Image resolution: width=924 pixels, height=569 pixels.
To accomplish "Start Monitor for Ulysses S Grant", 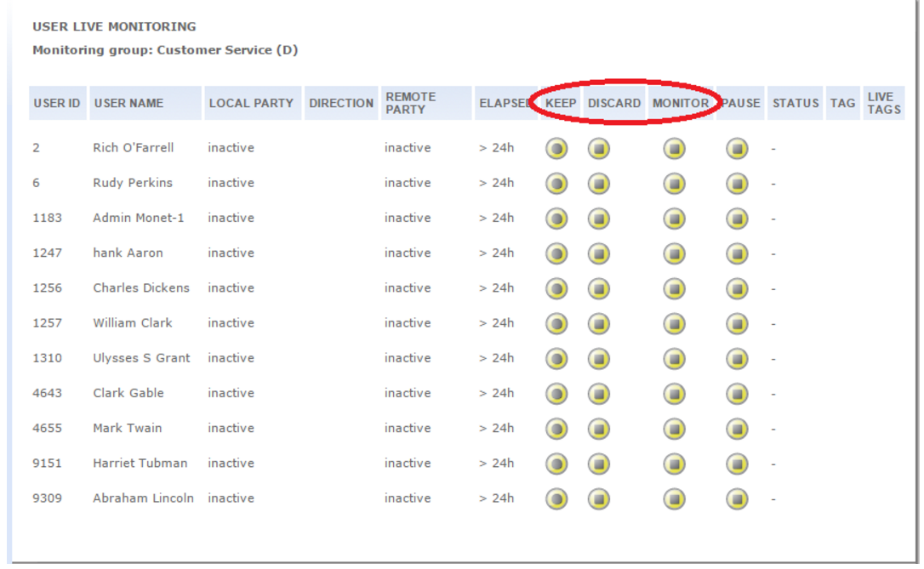I will click(x=675, y=359).
